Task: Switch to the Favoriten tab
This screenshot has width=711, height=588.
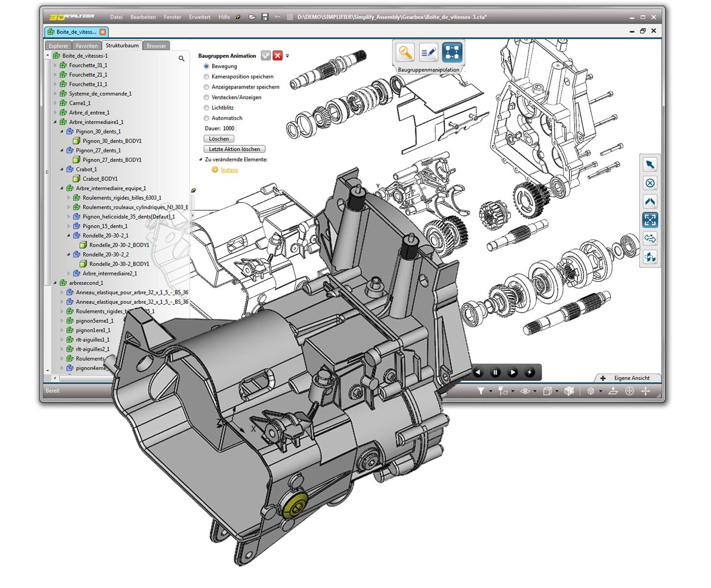Action: point(87,46)
